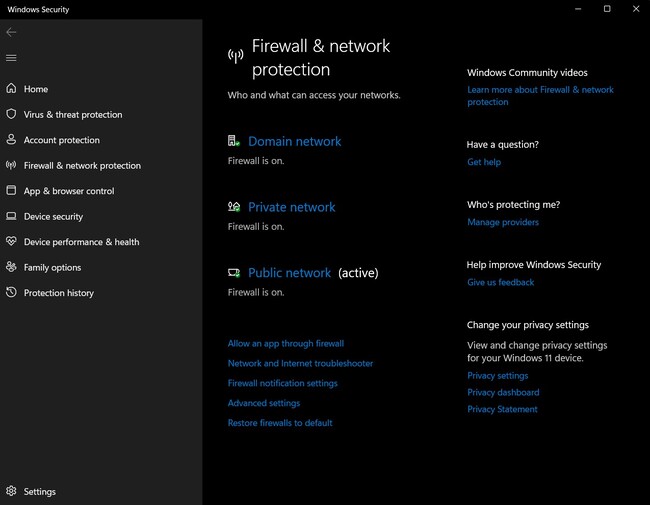Click the Device performance heart icon
Image resolution: width=650 pixels, height=505 pixels.
pos(11,241)
